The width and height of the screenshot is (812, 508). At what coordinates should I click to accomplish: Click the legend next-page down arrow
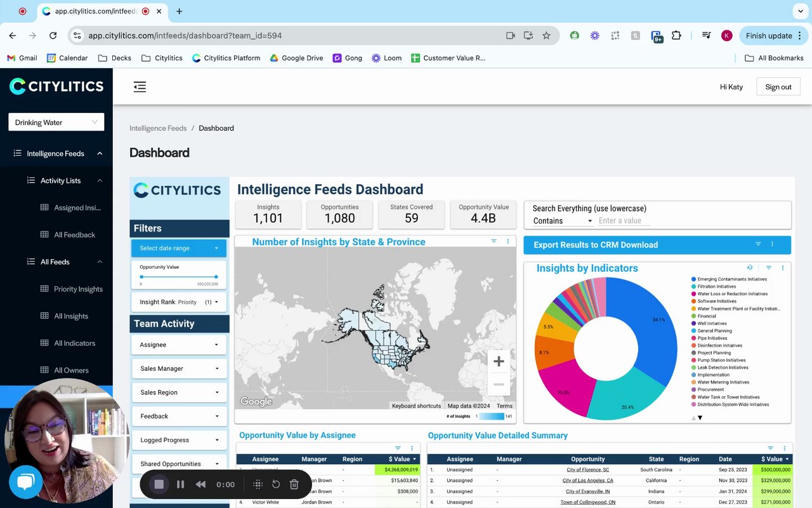point(700,418)
